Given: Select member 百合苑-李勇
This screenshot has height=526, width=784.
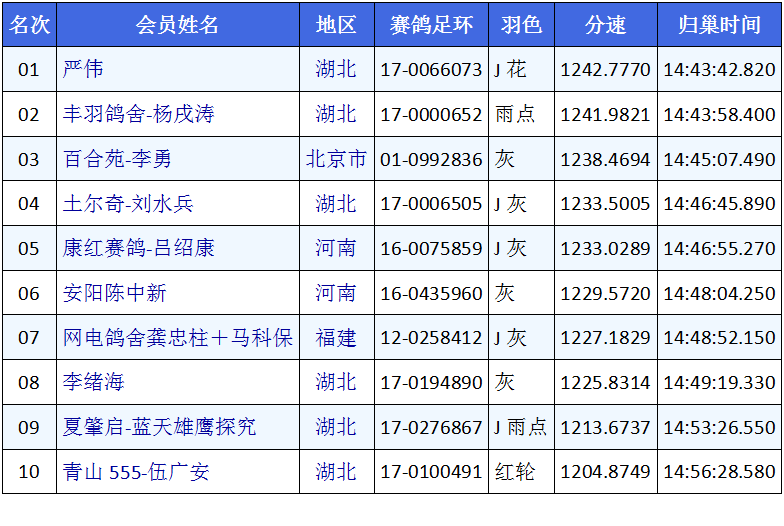Looking at the screenshot, I should click(117, 159).
